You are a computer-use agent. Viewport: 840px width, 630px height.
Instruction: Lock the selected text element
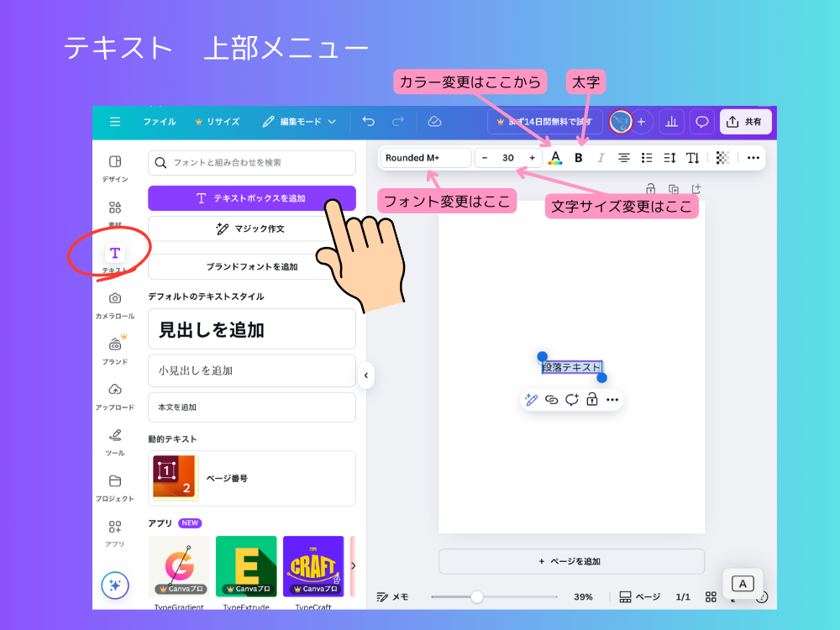(591, 400)
